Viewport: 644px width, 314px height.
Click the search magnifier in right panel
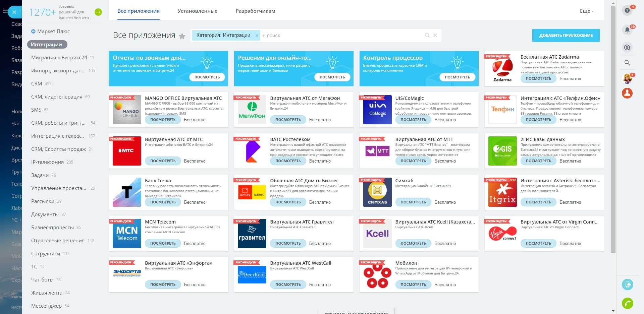tap(627, 63)
